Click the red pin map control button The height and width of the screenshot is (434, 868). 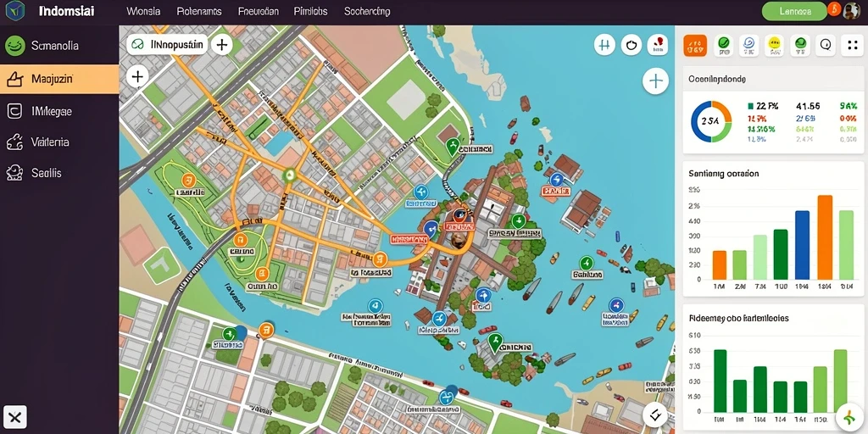point(658,45)
